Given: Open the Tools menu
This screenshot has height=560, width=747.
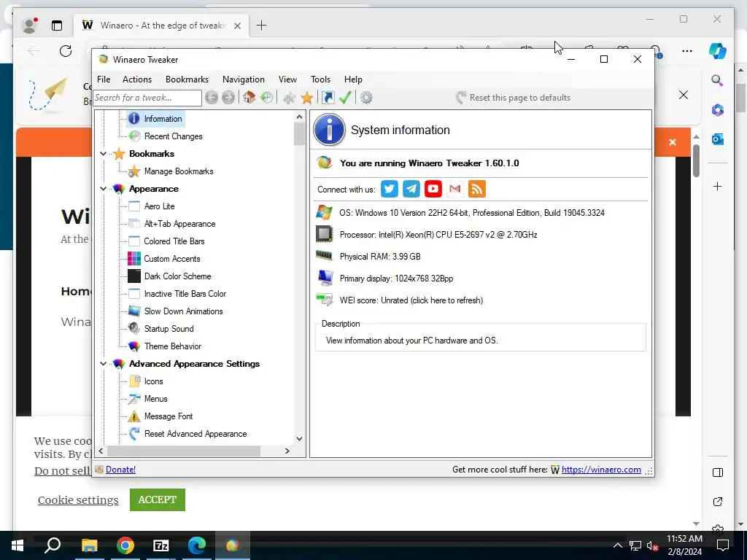Looking at the screenshot, I should point(321,79).
